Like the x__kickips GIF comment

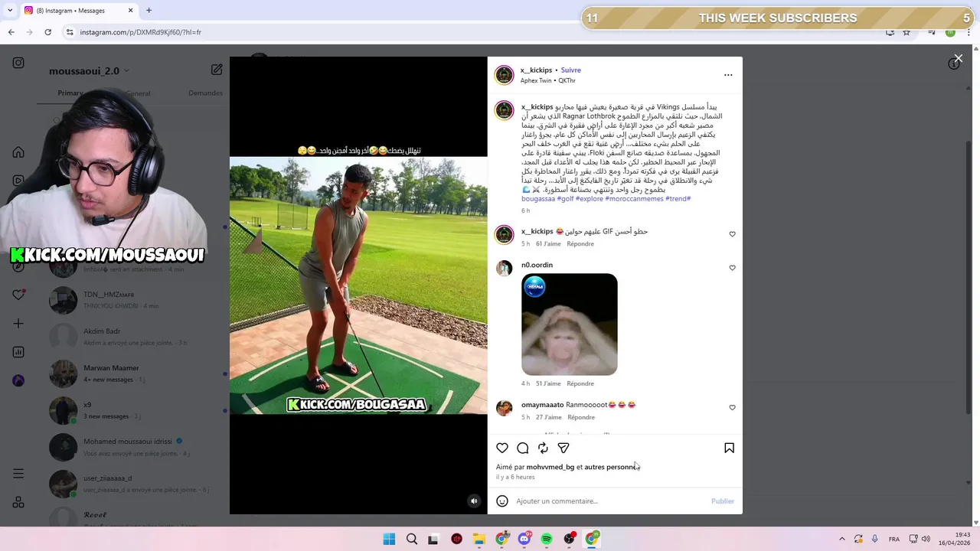(x=732, y=234)
